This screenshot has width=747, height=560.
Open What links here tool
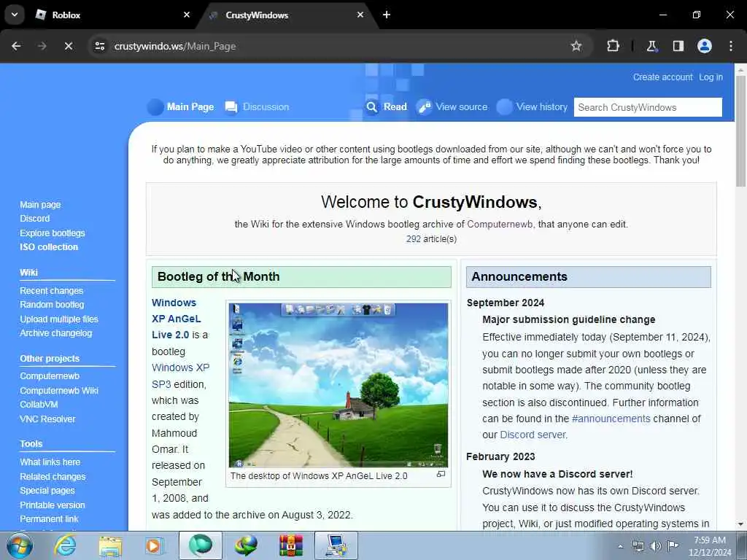pos(50,462)
